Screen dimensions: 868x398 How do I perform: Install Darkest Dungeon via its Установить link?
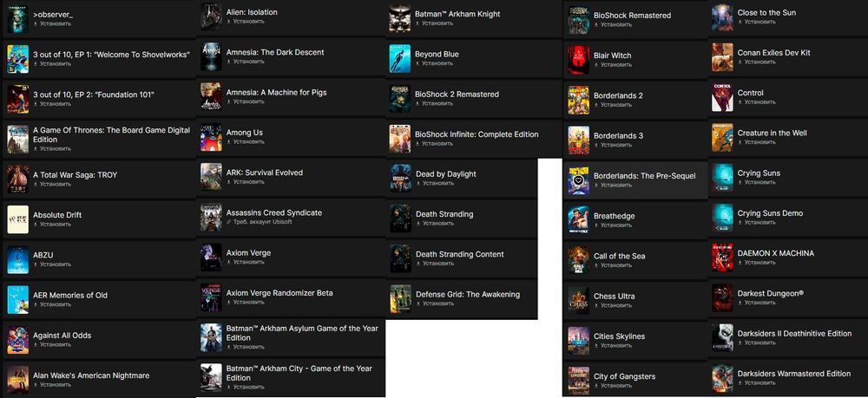tap(756, 303)
